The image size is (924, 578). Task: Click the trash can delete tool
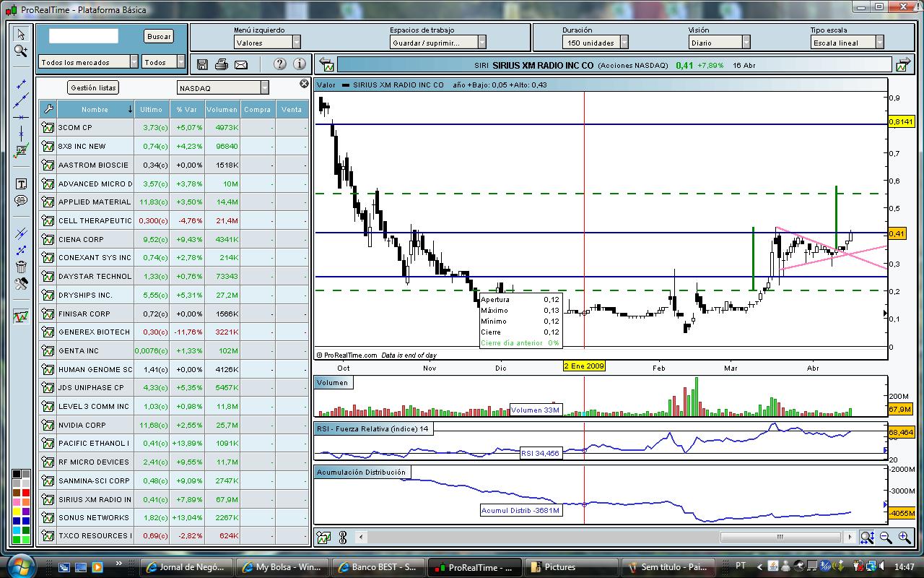click(21, 267)
